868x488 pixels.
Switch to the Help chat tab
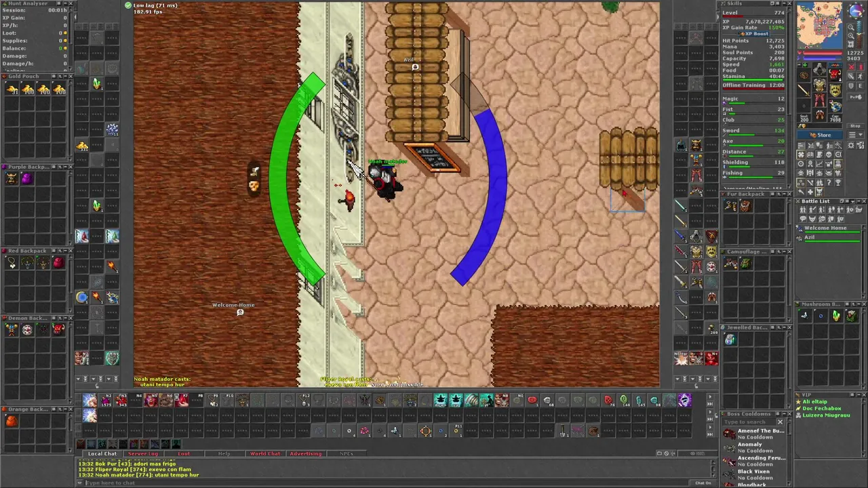[x=224, y=453]
